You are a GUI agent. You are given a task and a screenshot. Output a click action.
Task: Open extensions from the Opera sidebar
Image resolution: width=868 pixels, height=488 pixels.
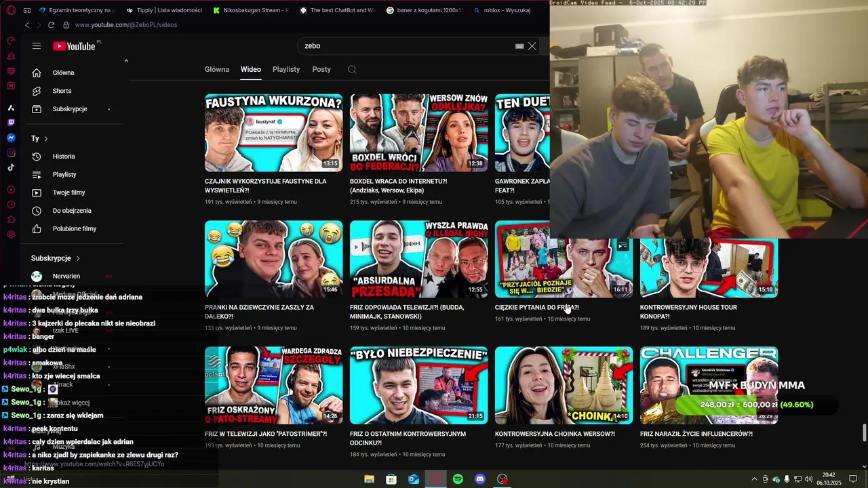point(11,220)
